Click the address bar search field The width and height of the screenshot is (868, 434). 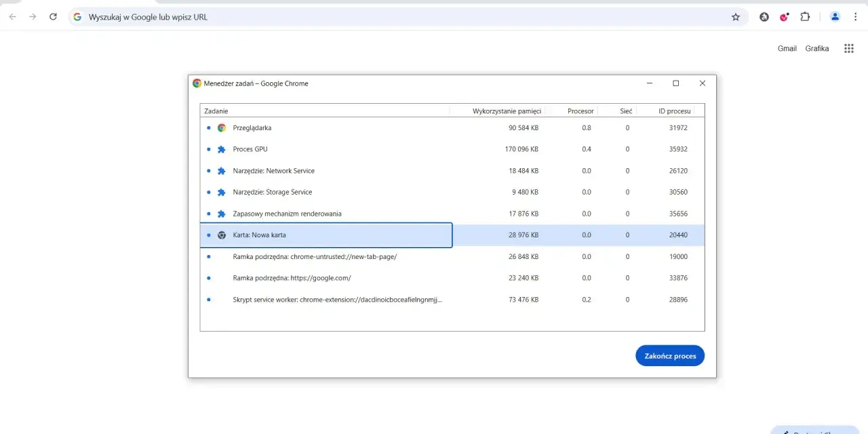coord(407,17)
